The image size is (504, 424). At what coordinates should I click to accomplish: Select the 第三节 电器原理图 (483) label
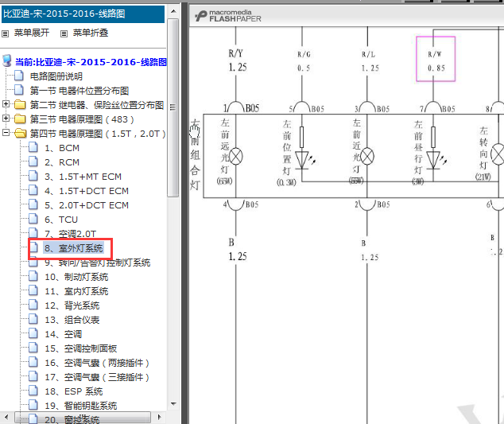[x=82, y=119]
